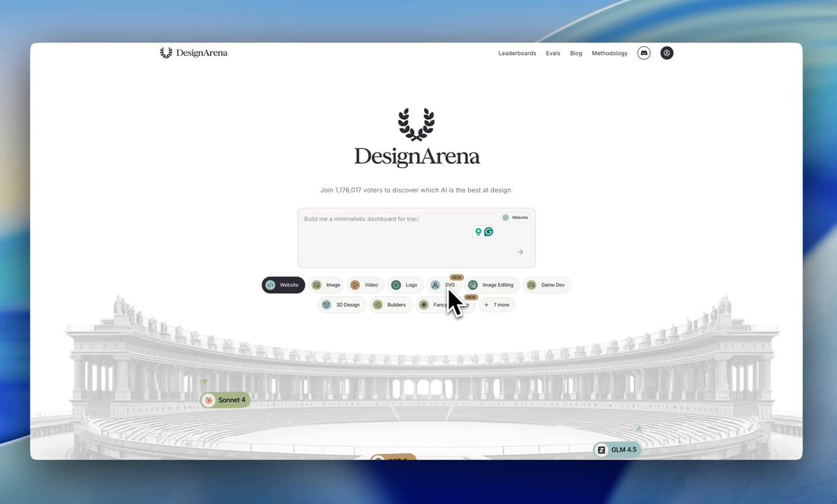Click the green lightbulb icon
837x504 pixels.
pos(478,231)
